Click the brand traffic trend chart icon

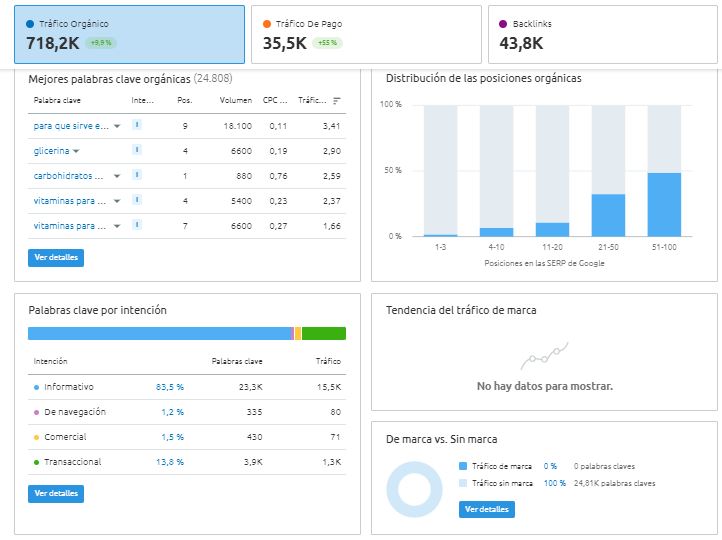pos(544,355)
